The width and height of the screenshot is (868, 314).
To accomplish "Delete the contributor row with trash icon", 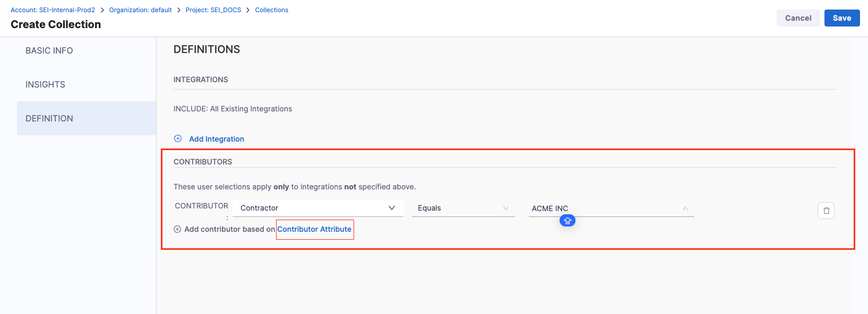I will [x=826, y=211].
